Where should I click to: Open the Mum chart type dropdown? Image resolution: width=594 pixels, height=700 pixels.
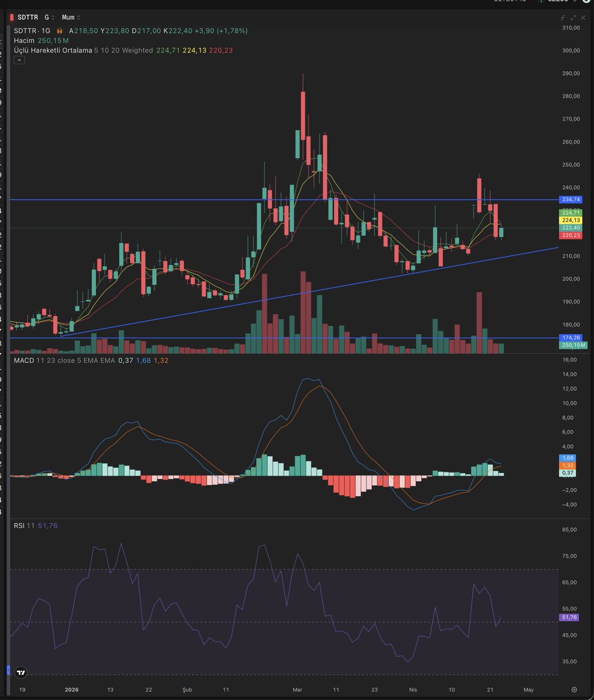[x=72, y=17]
